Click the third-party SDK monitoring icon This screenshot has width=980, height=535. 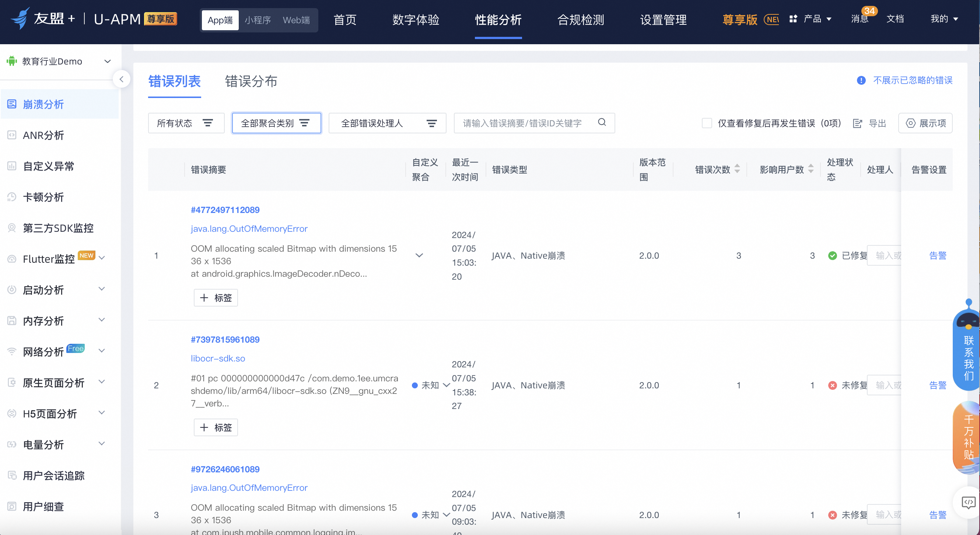12,228
